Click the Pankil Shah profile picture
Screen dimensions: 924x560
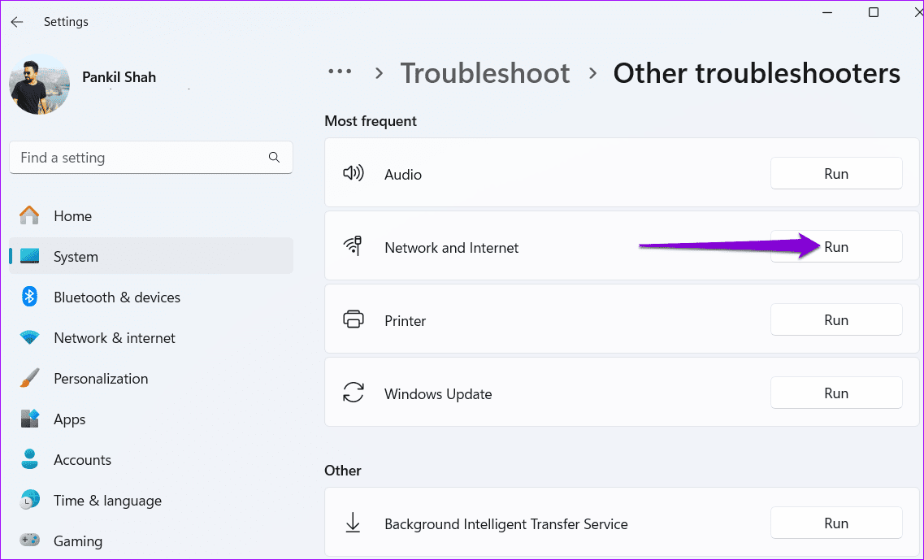[x=40, y=85]
